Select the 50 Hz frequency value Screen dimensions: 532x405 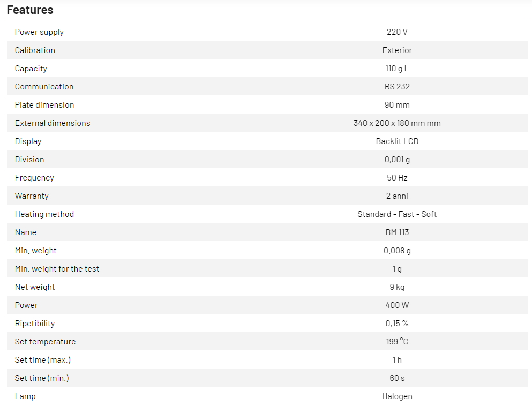(397, 178)
